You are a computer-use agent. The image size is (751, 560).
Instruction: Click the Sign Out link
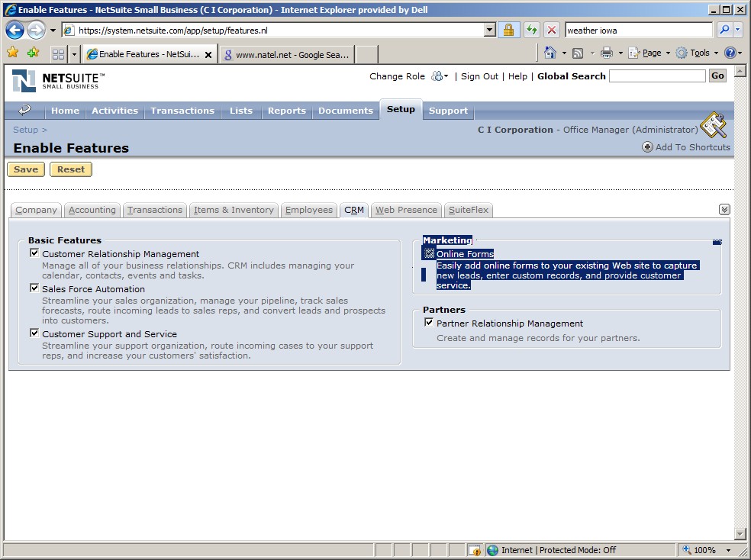pos(479,76)
